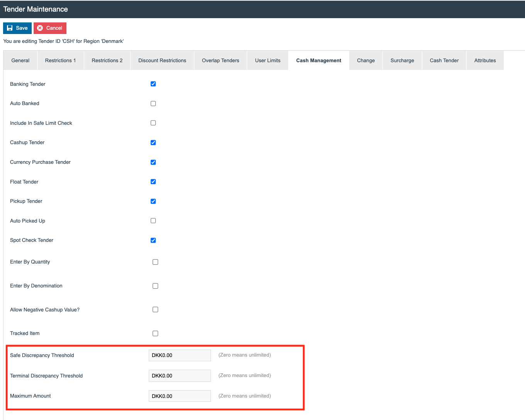
Task: Click the Cancel button
Action: [50, 28]
